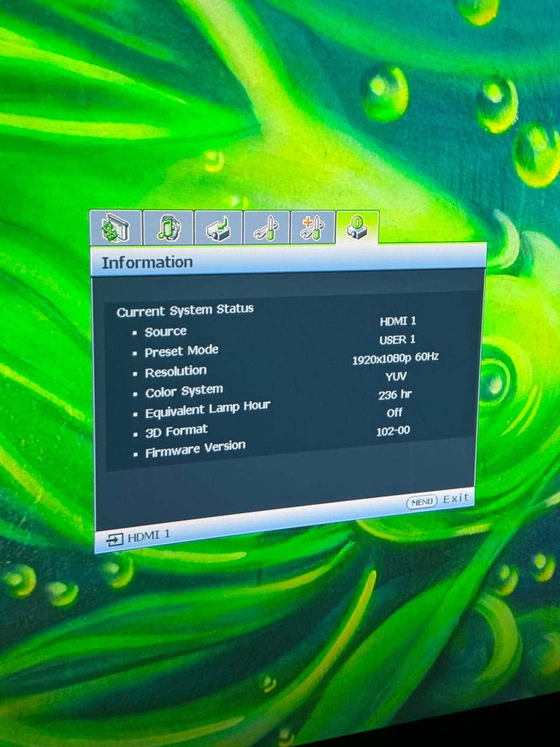Select the Information tab with projector info icon
Image resolution: width=560 pixels, height=747 pixels.
(357, 226)
